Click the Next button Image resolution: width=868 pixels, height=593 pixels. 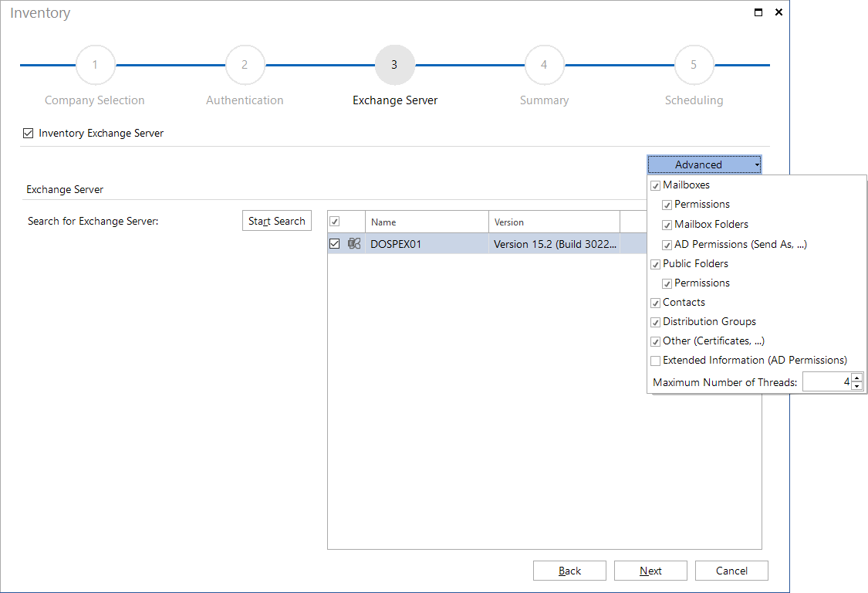(650, 571)
